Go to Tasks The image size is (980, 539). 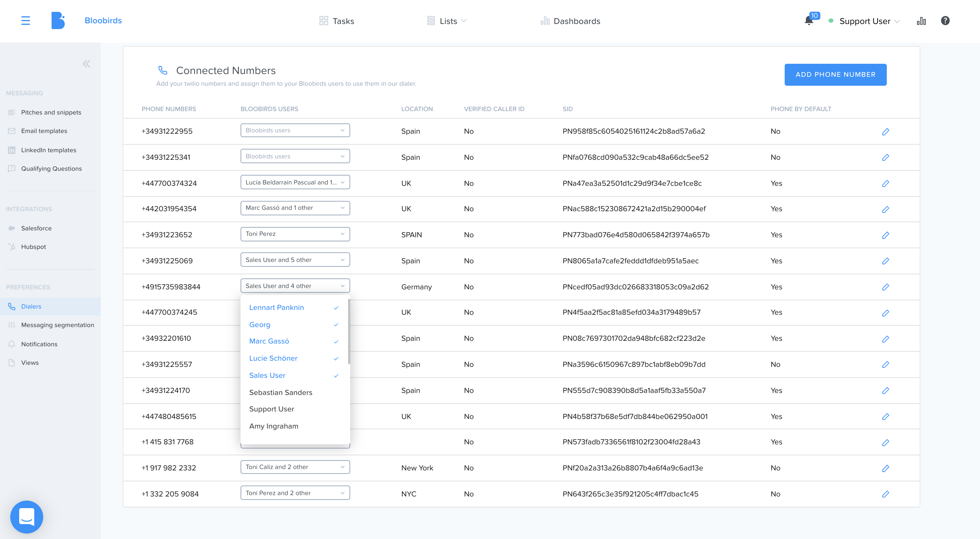pos(337,21)
